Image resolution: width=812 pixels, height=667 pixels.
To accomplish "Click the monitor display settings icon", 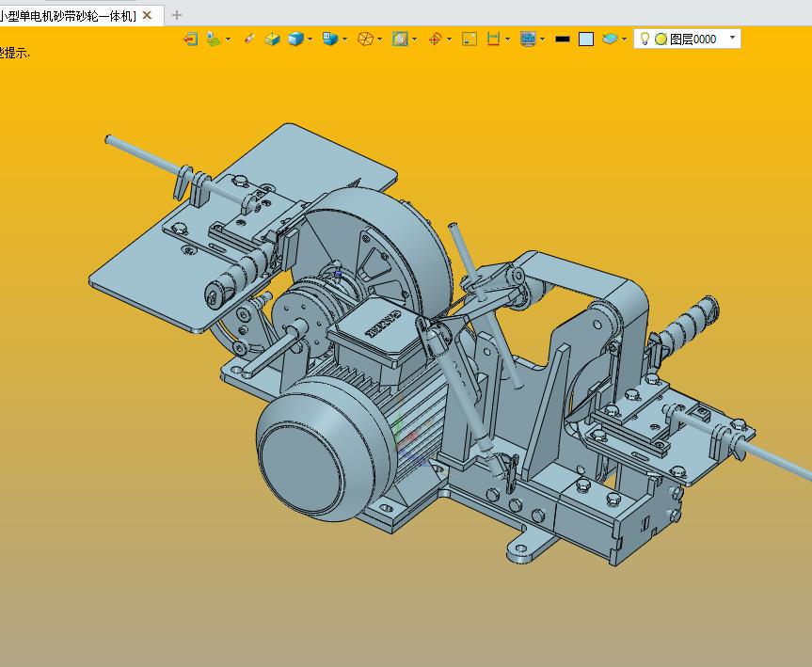I will pyautogui.click(x=528, y=39).
